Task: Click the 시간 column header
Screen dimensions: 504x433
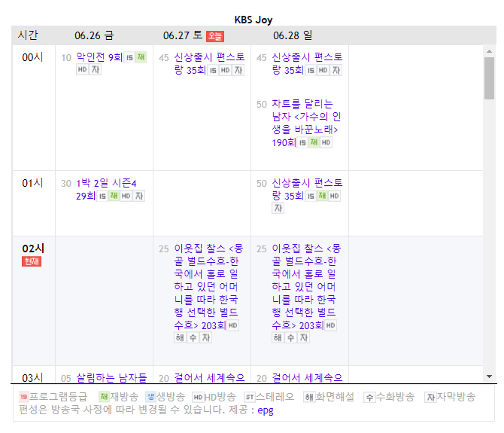Action: (x=28, y=35)
